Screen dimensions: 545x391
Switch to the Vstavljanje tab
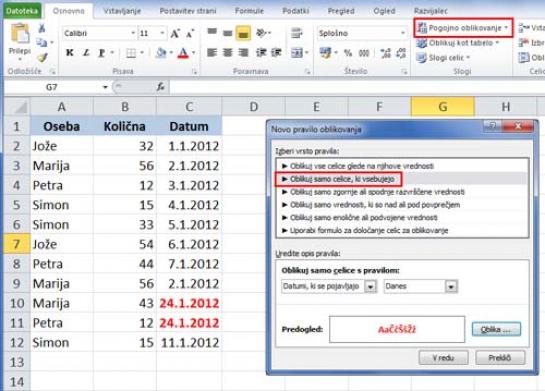tap(122, 11)
